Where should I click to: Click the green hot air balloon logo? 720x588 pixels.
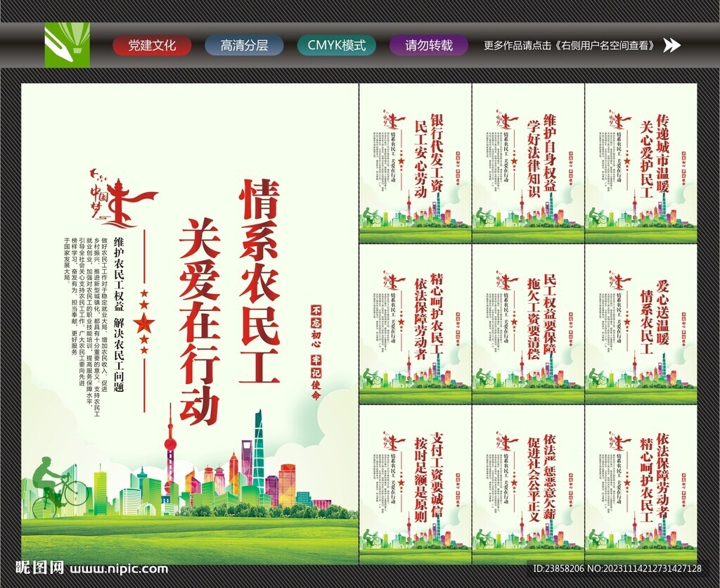click(x=67, y=44)
